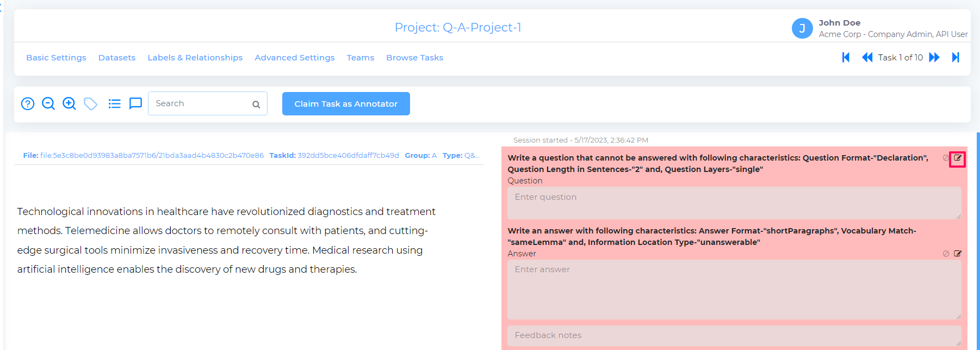Click the search magnifier icon
This screenshot has height=350, width=980.
(x=256, y=105)
